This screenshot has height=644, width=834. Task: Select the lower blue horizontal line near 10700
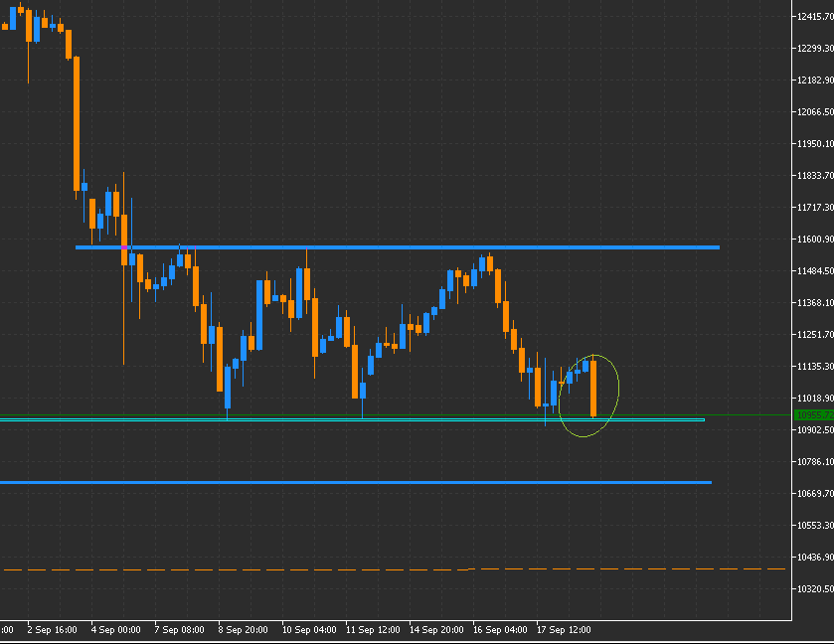[356, 482]
